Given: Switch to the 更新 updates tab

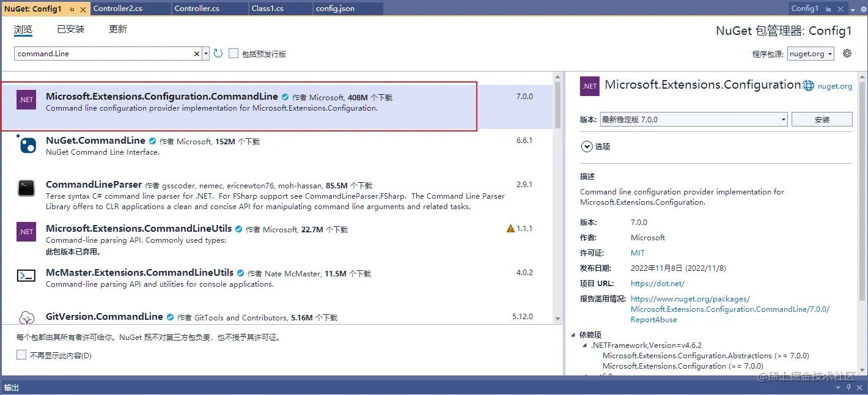Looking at the screenshot, I should [x=118, y=29].
